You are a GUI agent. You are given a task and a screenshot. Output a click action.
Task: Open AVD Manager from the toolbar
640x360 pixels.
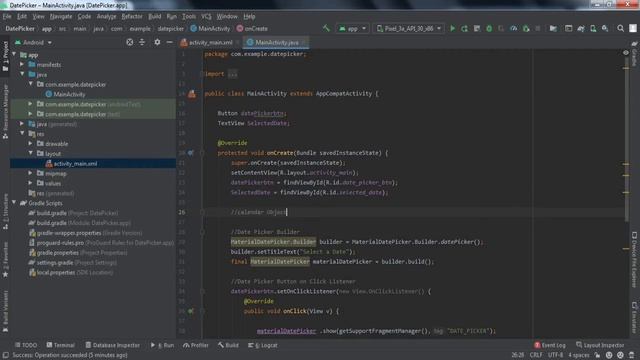pos(593,29)
